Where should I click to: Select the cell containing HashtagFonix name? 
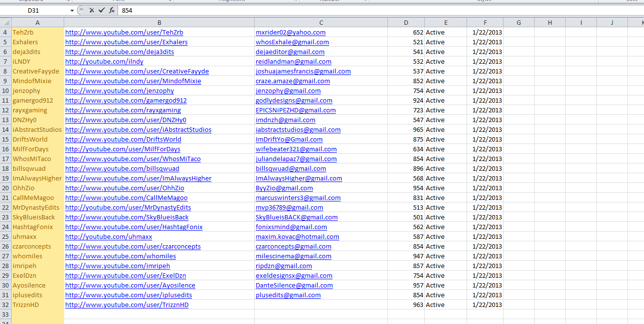tap(38, 227)
